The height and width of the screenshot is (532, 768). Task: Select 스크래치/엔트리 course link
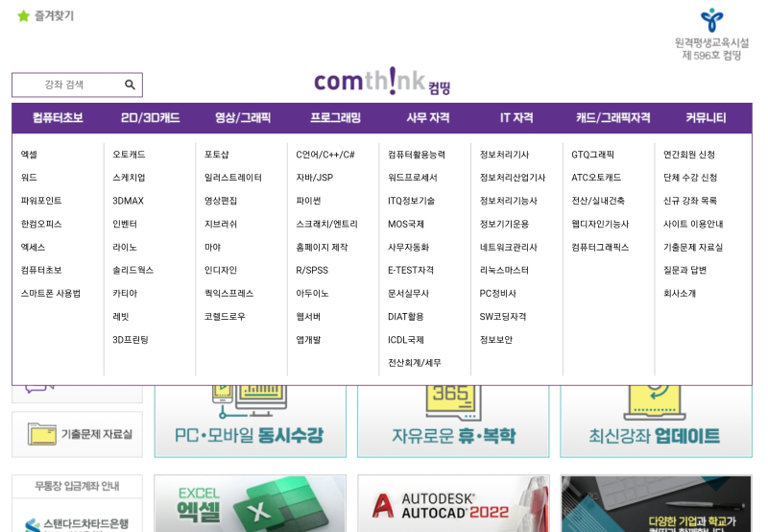tap(326, 225)
